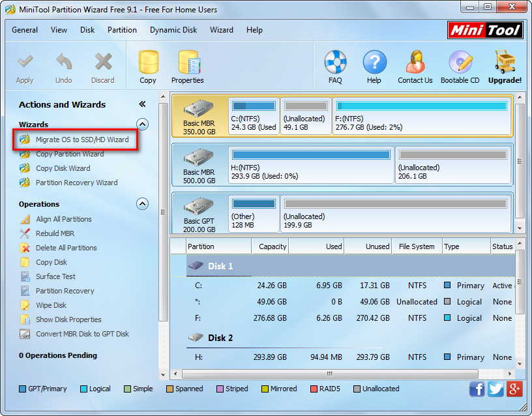The height and width of the screenshot is (416, 532).
Task: Click Convert MBR Disk to GPT Disk
Action: pos(82,334)
